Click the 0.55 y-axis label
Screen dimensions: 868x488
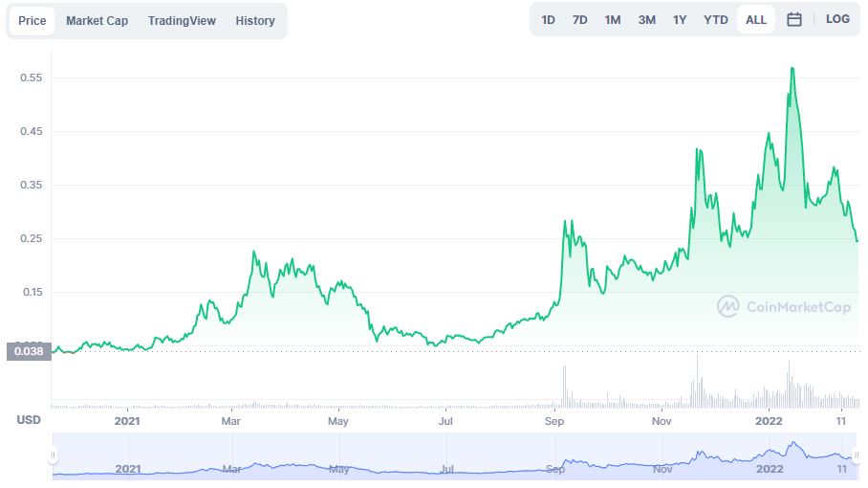(x=31, y=78)
